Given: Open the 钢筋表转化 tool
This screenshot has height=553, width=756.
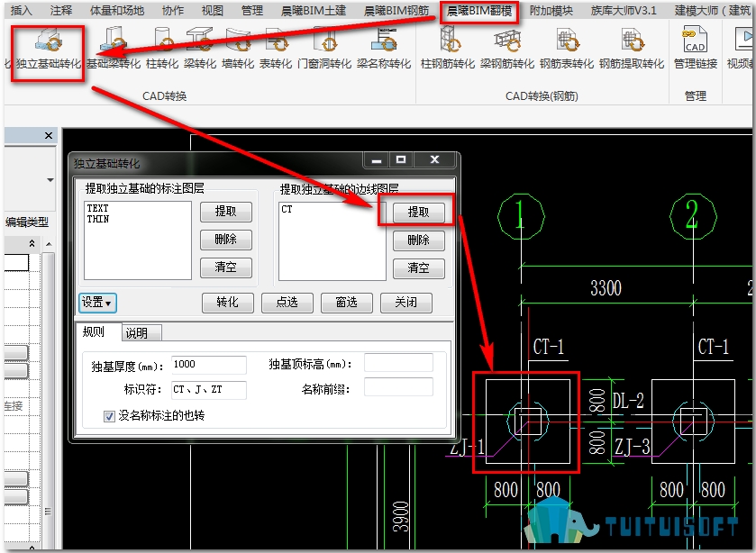Looking at the screenshot, I should [567, 50].
